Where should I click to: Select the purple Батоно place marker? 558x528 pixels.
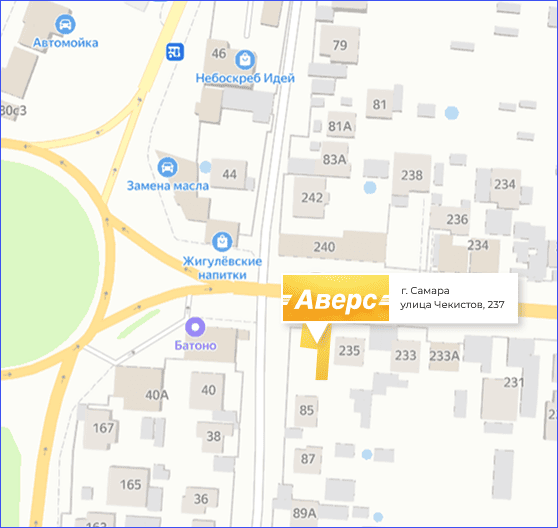[x=195, y=327]
